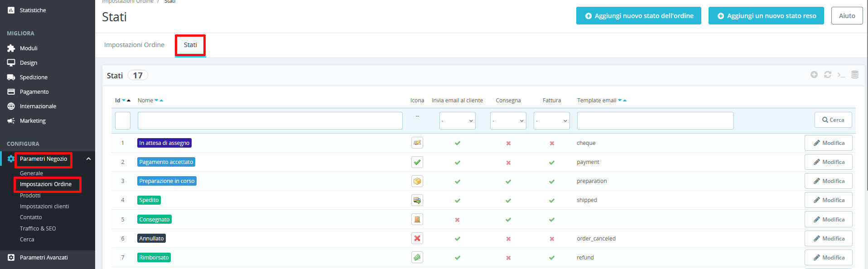Click Modifica for Spedito row
Screen dimensions: 868x269
point(828,200)
